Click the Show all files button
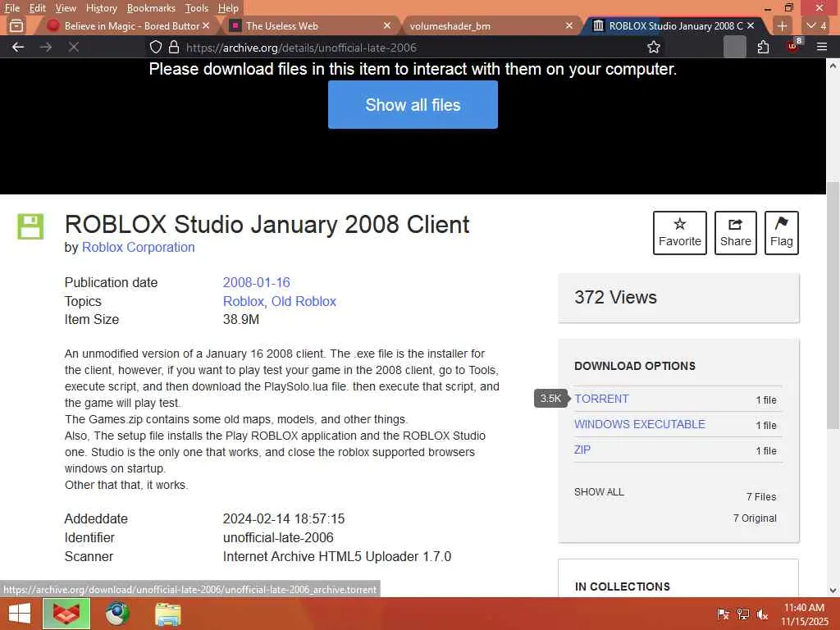Screen dimensions: 840x630 (413, 104)
